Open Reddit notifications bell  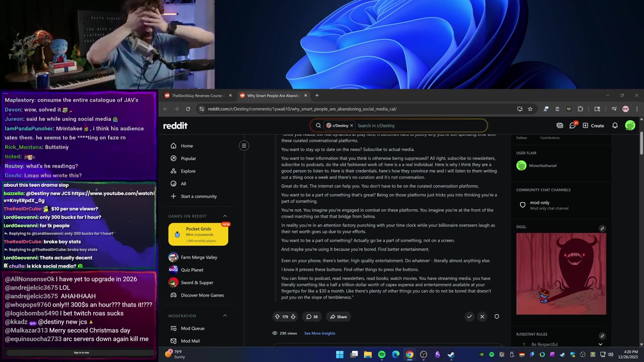615,125
